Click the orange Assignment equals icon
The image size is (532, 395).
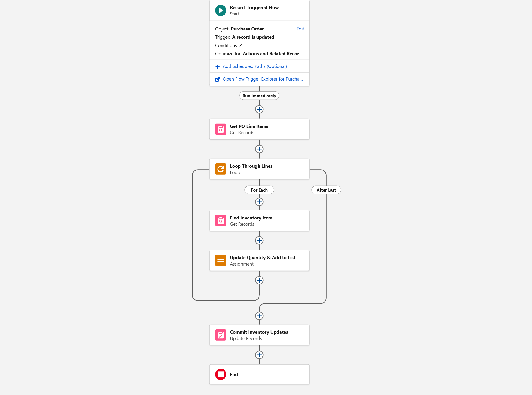point(220,261)
